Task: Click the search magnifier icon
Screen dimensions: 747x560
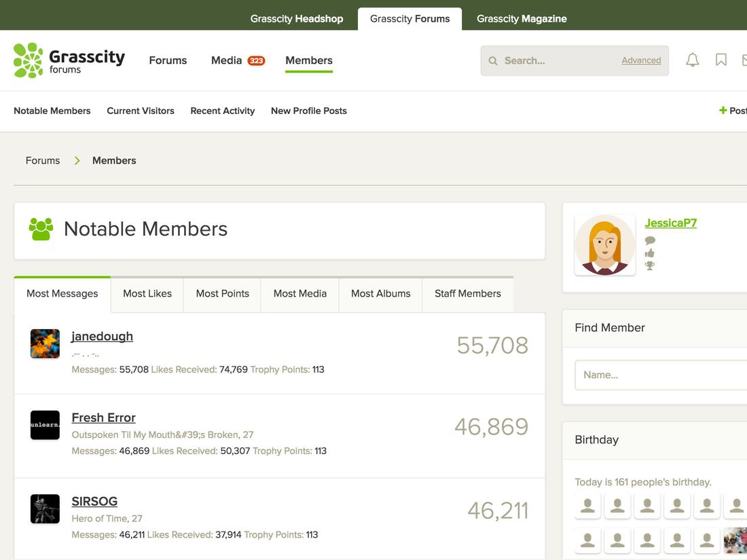Action: (493, 61)
